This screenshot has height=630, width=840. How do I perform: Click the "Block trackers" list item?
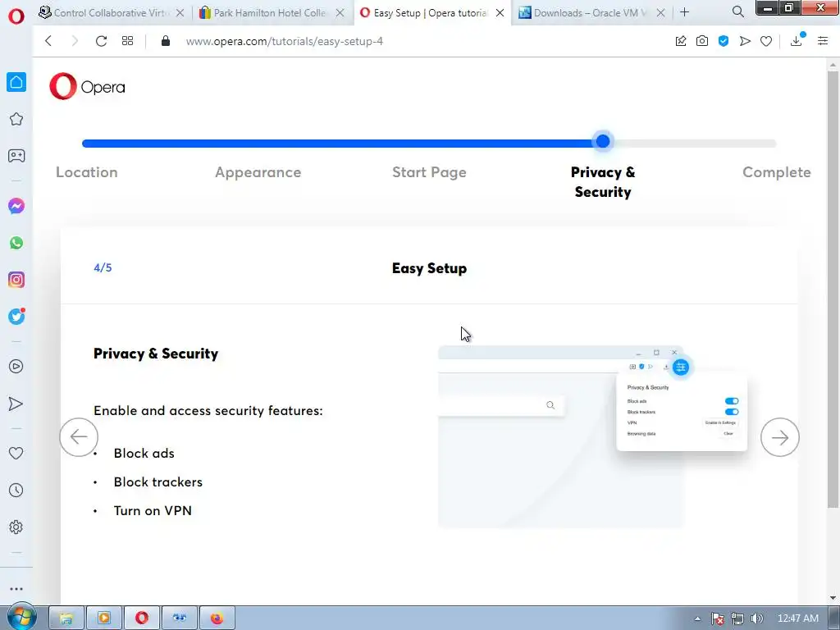pos(158,482)
